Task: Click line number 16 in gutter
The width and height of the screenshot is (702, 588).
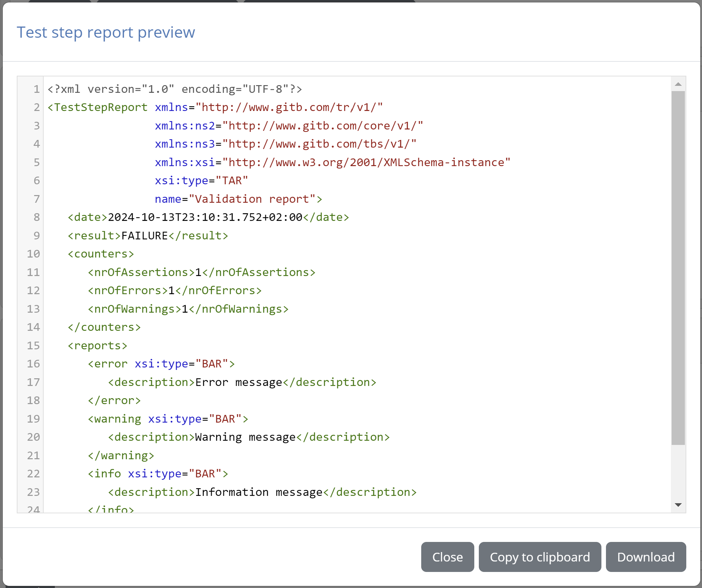Action: [x=34, y=364]
